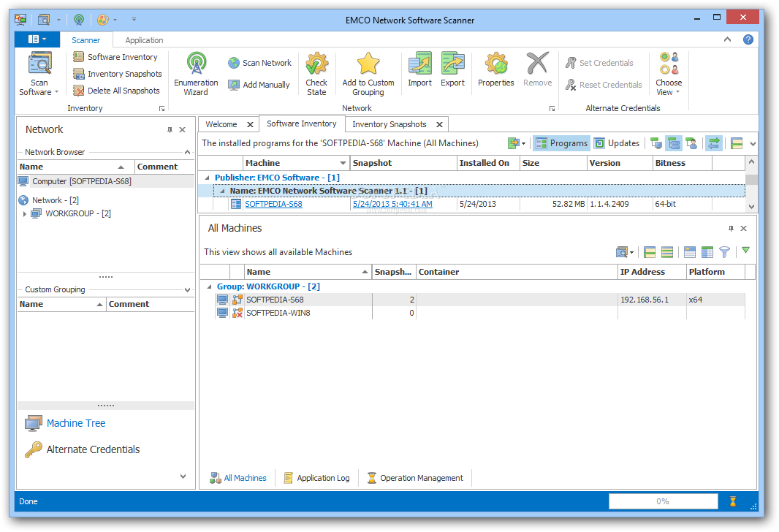779x532 pixels.
Task: Collapse the ribbon with the up chevron
Action: 727,39
